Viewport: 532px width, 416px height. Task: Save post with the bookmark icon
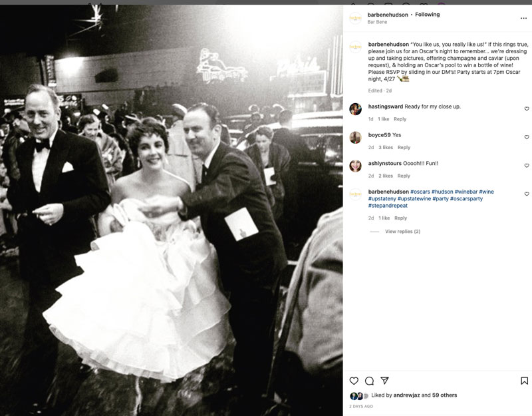(x=524, y=381)
